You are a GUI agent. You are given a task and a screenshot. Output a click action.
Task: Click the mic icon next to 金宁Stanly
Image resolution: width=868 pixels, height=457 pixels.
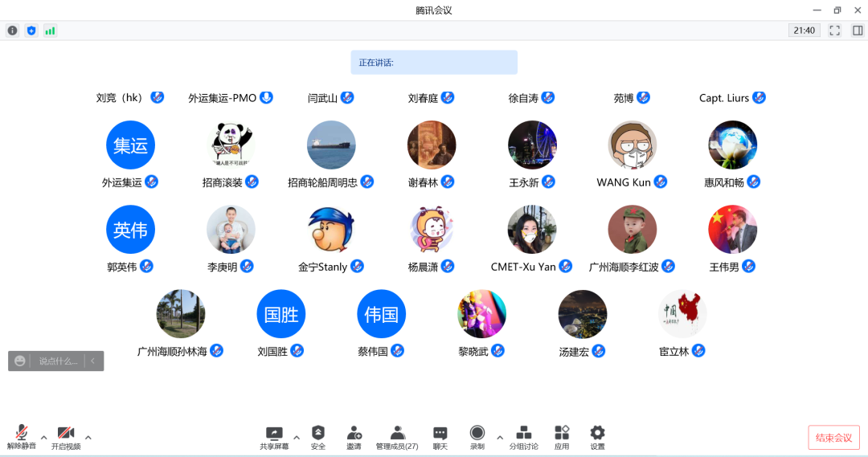point(357,266)
